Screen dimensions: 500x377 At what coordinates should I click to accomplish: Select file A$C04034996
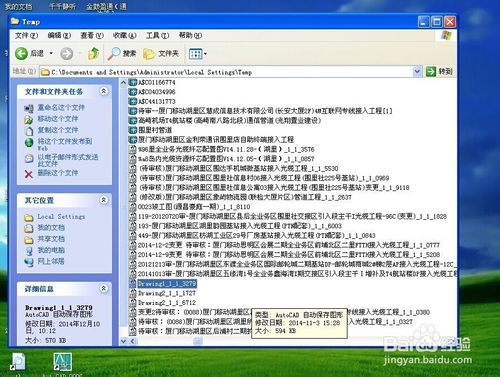157,92
